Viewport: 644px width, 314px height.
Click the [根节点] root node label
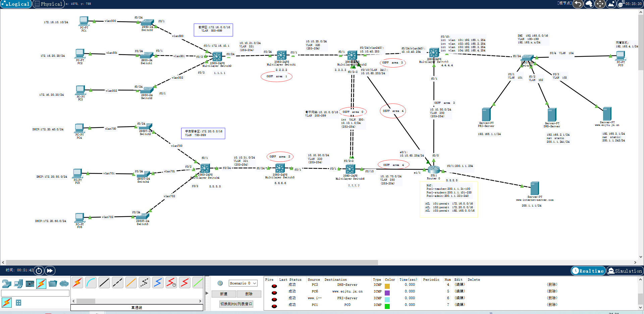tap(565, 3)
